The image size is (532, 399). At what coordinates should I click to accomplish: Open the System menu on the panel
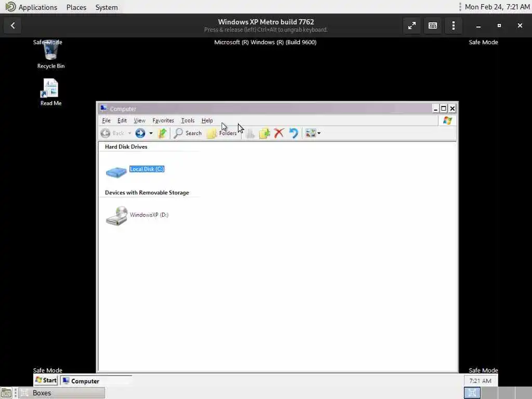(107, 7)
